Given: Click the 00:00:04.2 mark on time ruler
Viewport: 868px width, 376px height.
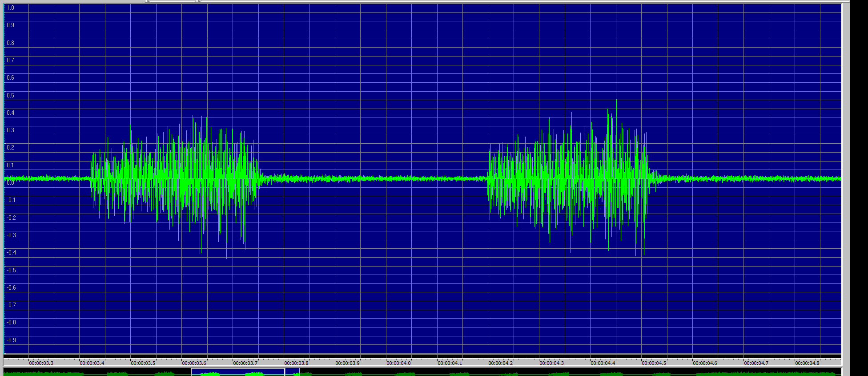Looking at the screenshot, I should pyautogui.click(x=500, y=363).
